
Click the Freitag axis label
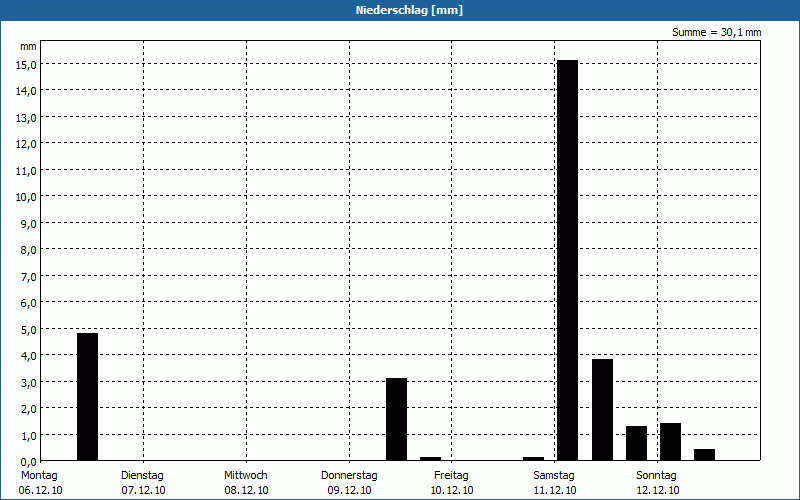pos(451,476)
